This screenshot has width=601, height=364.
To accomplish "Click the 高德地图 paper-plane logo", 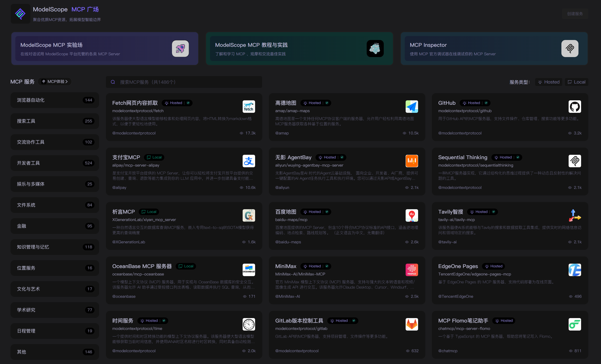I will click(x=412, y=106).
